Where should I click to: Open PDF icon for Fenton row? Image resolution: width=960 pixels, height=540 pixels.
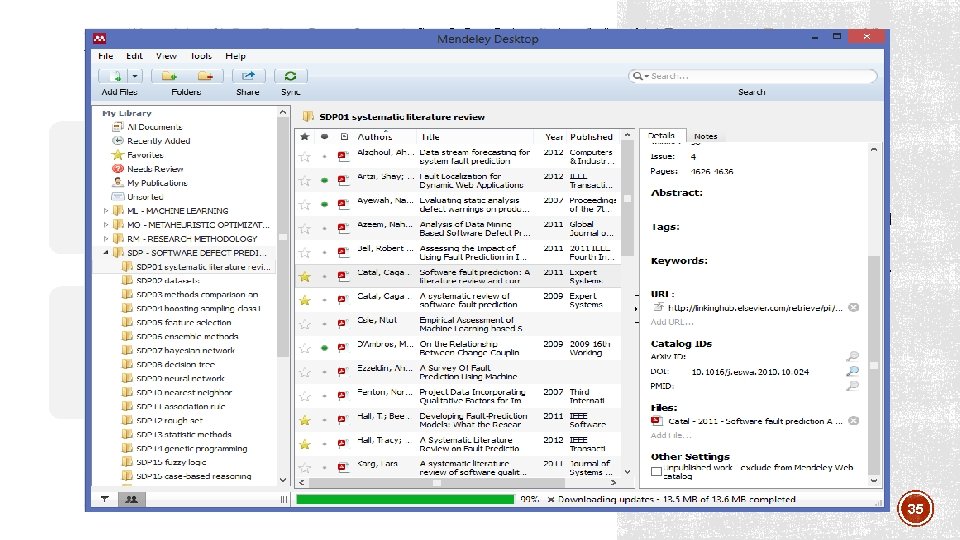[343, 396]
